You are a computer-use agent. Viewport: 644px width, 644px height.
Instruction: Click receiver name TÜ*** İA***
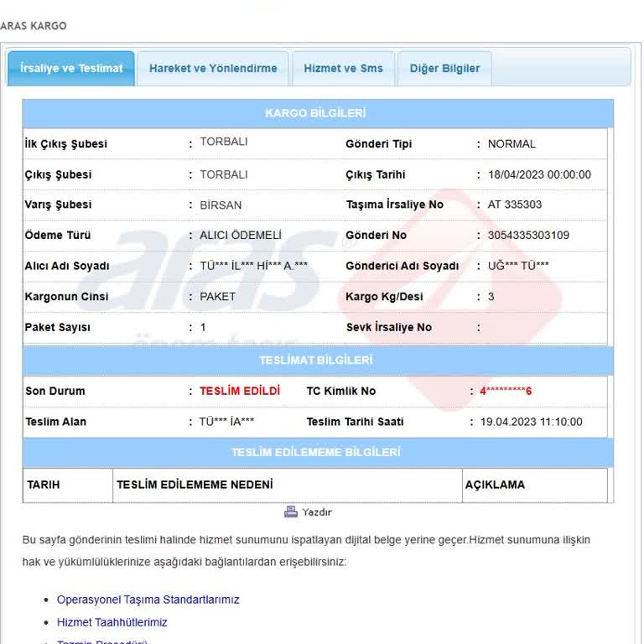point(226,422)
